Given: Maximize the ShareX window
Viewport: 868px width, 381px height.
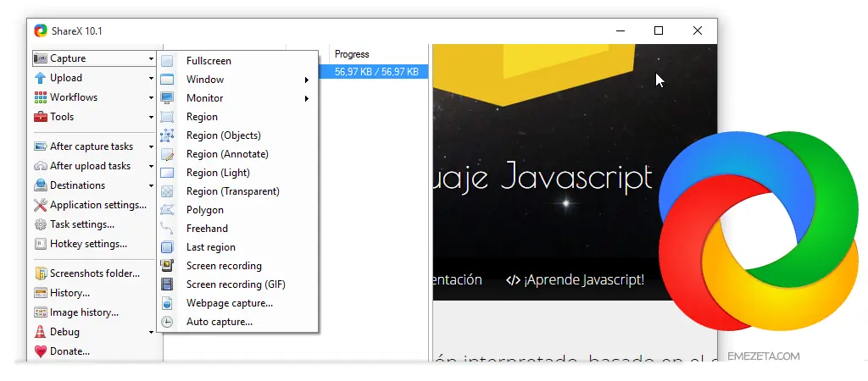Looking at the screenshot, I should 658,31.
